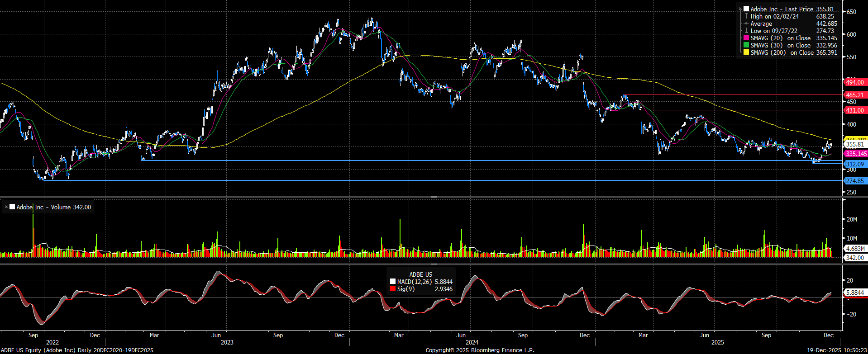Click the 4.683M volume average axis label
This screenshot has height=354, width=868.
[855, 249]
